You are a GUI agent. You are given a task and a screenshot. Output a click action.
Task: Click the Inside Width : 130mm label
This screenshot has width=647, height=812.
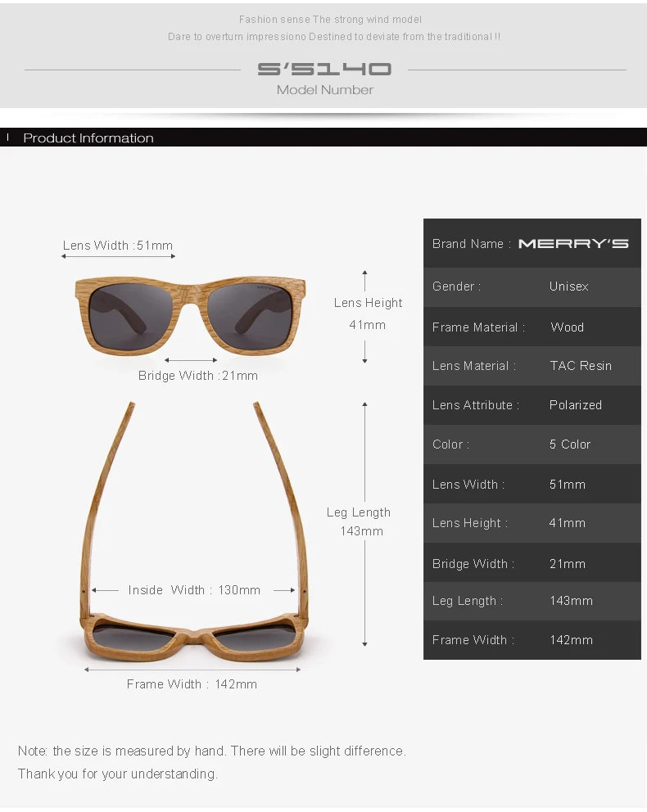tap(194, 590)
